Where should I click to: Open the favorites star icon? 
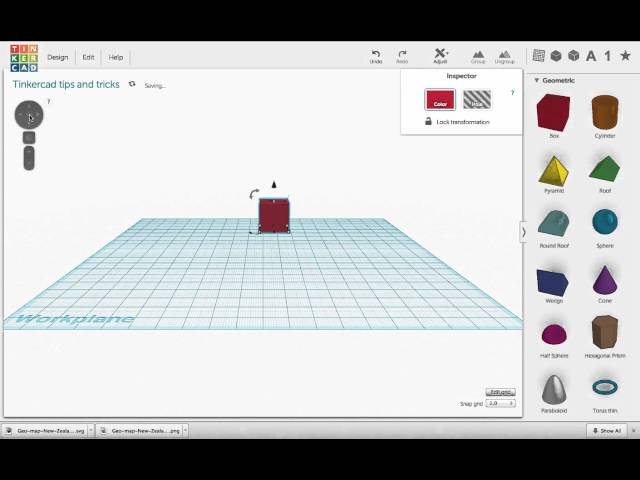[x=625, y=56]
